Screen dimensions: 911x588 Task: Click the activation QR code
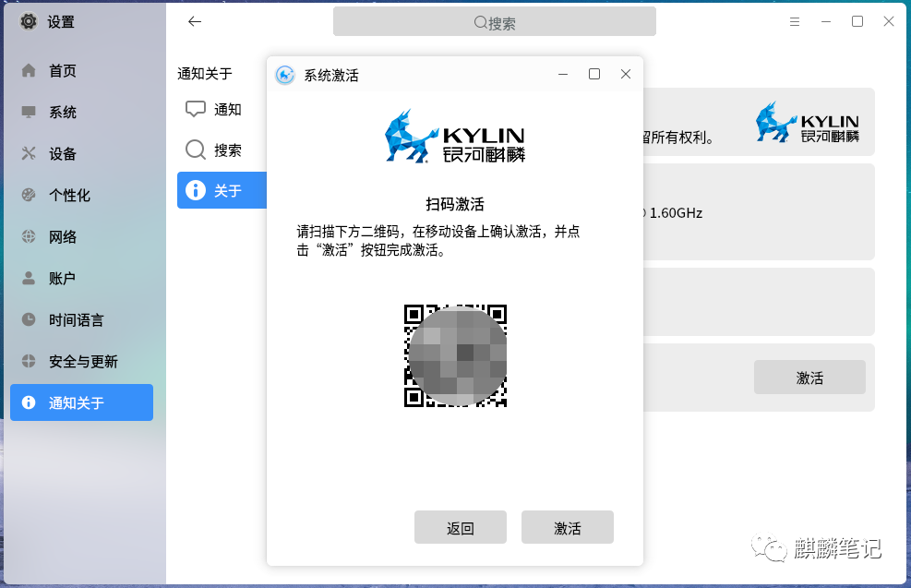coord(456,355)
